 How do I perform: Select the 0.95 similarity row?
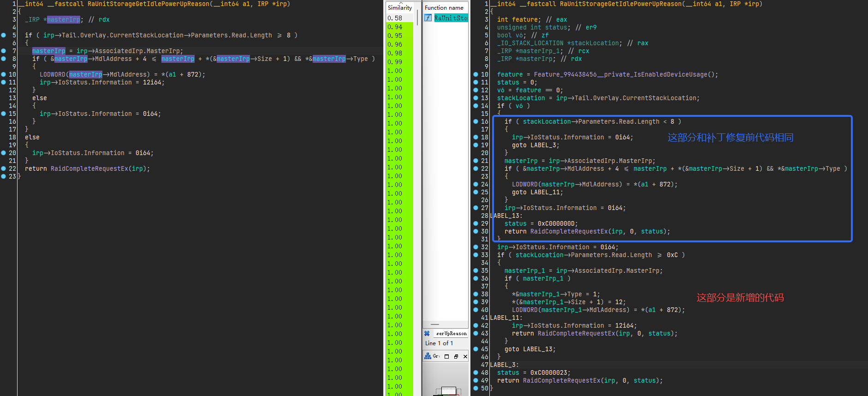point(399,36)
